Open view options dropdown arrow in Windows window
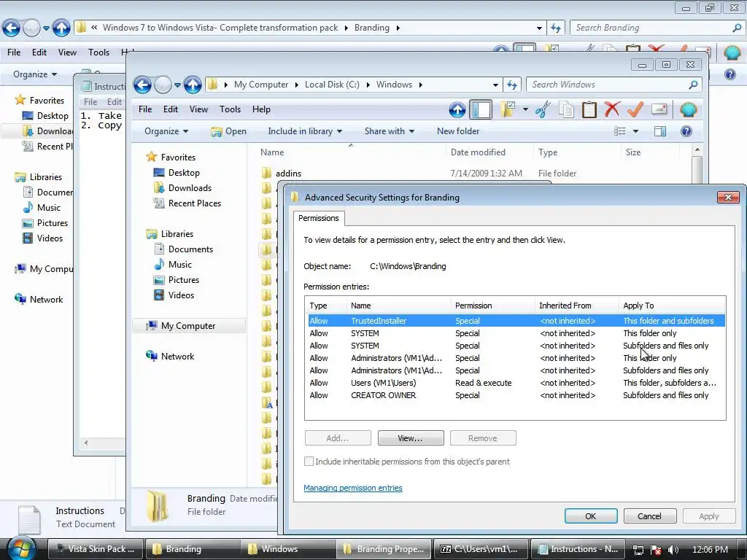This screenshot has height=560, width=747. 635,131
